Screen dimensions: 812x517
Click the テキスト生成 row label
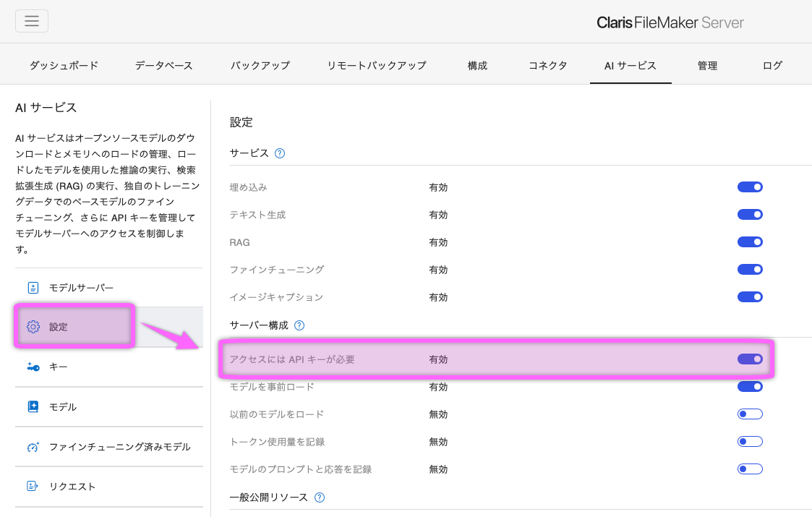(x=258, y=215)
